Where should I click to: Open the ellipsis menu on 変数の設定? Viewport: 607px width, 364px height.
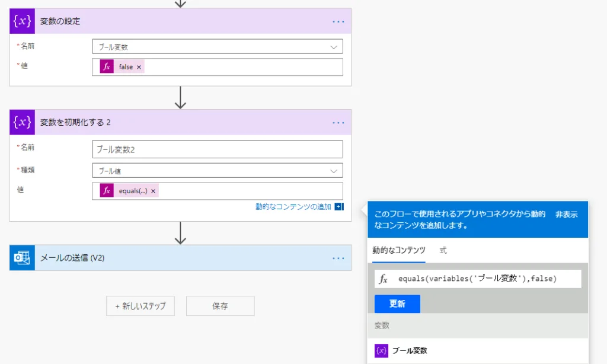[338, 21]
